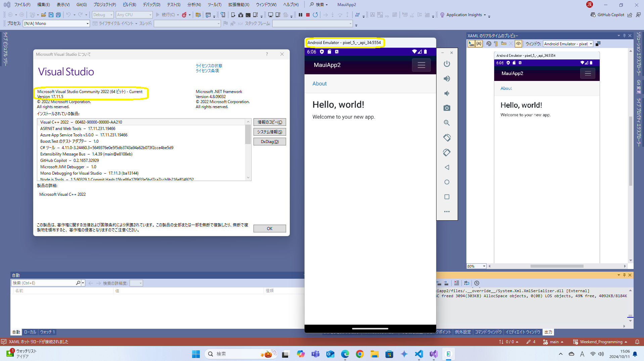Open the thread (スレッド) dropdown
This screenshot has height=361, width=644.
[187, 24]
